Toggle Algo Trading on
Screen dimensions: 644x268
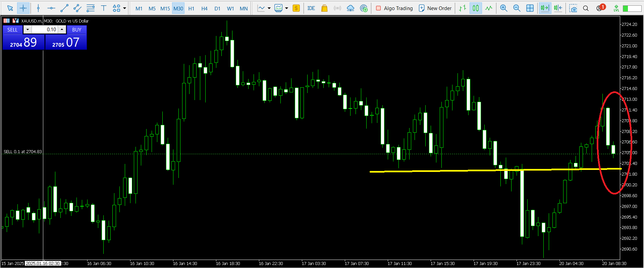[394, 8]
